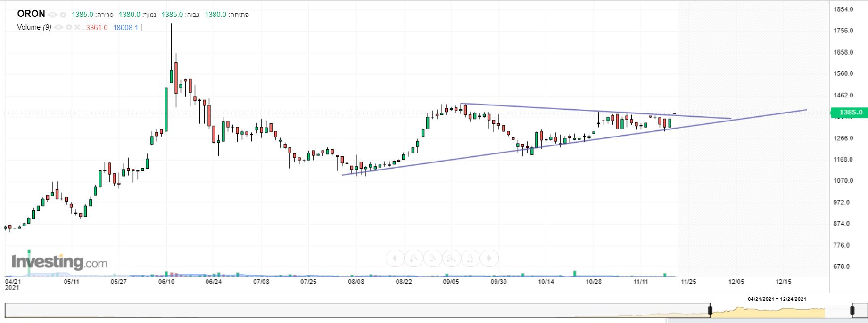This screenshot has width=868, height=323.
Task: Click the ORON symbol title
Action: (x=31, y=14)
